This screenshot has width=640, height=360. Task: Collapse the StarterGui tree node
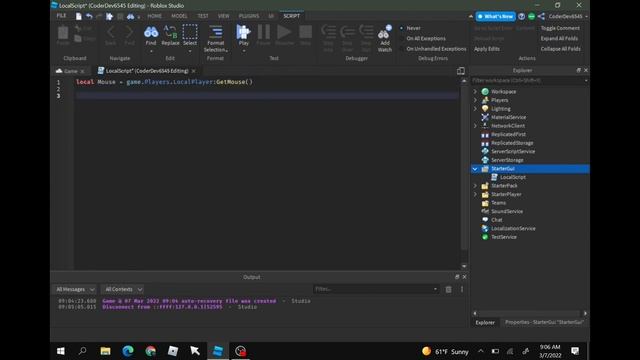pos(475,169)
